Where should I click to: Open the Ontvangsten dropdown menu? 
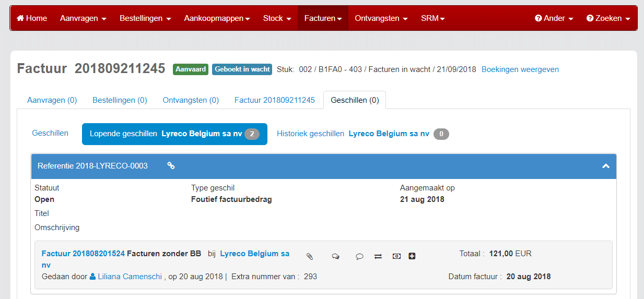(x=381, y=18)
